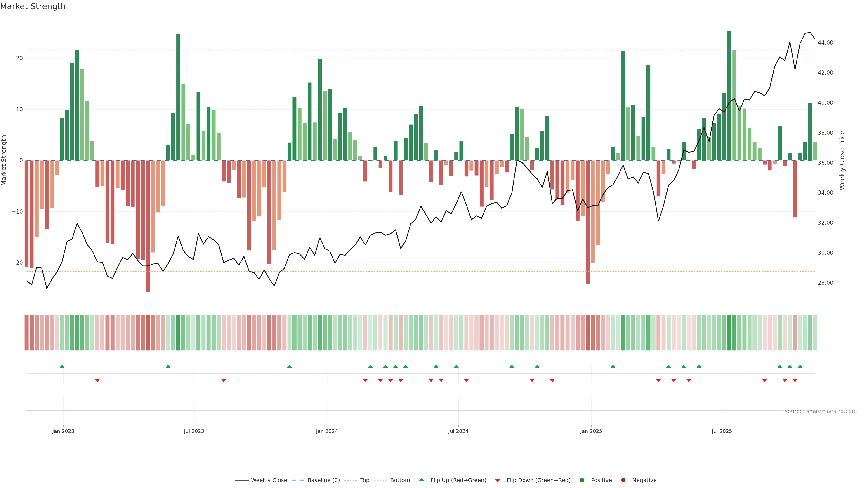
Task: Click the first red Flip Down marker on the left
Action: (97, 380)
